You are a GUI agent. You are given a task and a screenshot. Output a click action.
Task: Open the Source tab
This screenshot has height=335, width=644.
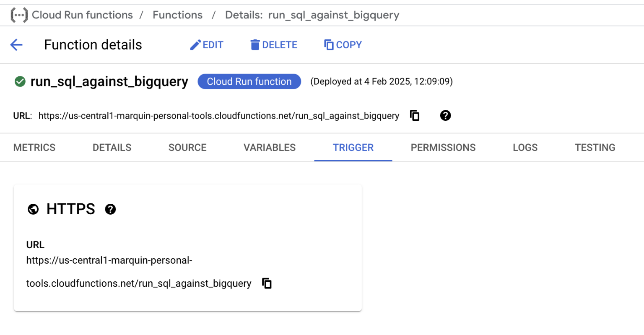(187, 147)
